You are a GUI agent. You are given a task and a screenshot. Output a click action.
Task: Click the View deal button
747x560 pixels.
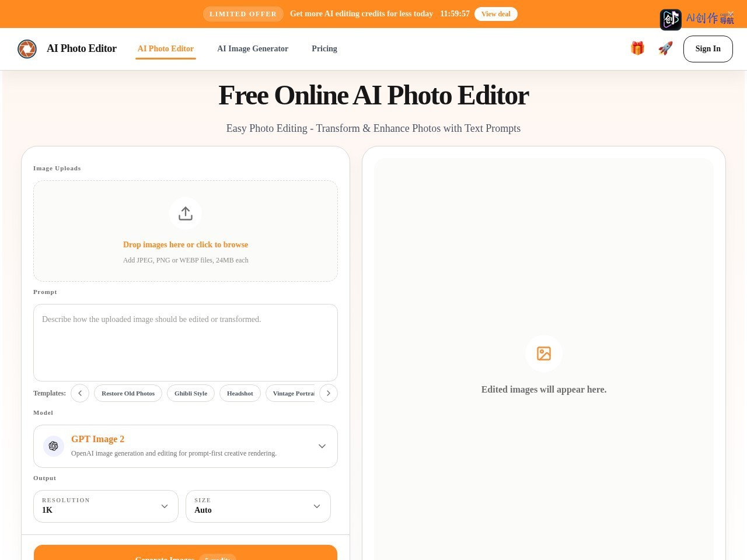click(x=496, y=14)
